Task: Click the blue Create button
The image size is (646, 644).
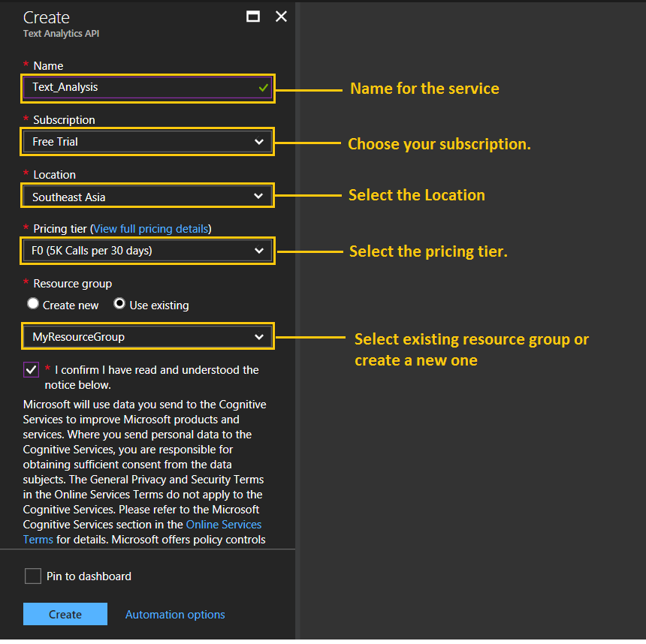Action: 65,615
